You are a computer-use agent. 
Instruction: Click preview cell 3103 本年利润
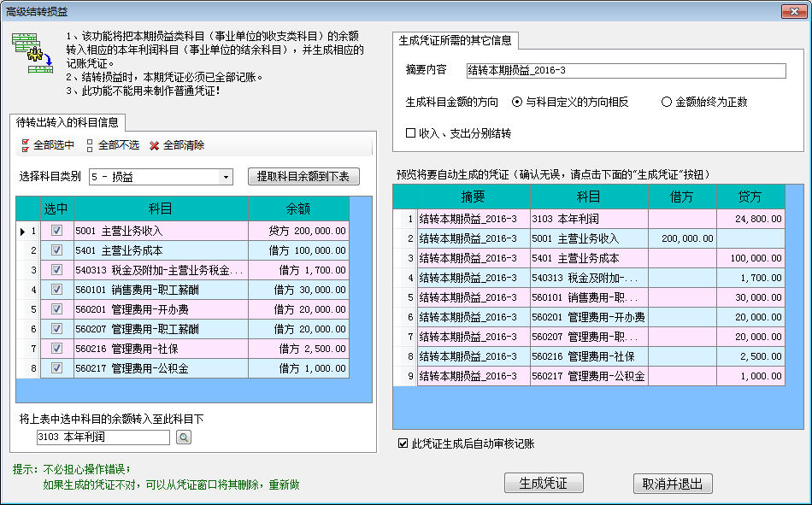click(589, 219)
